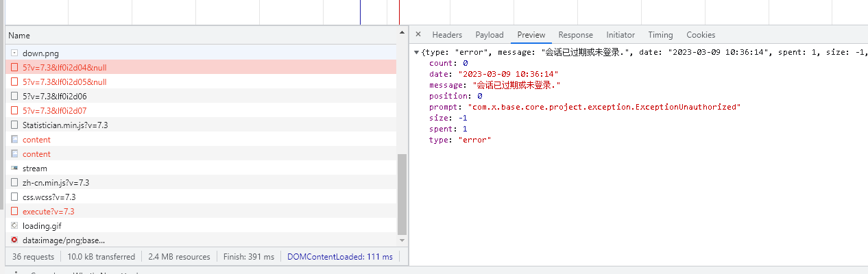Click the 'DOMContentLoaded: 111 ms' status entry
Viewport: 868px width, 274px height.
pyautogui.click(x=340, y=257)
